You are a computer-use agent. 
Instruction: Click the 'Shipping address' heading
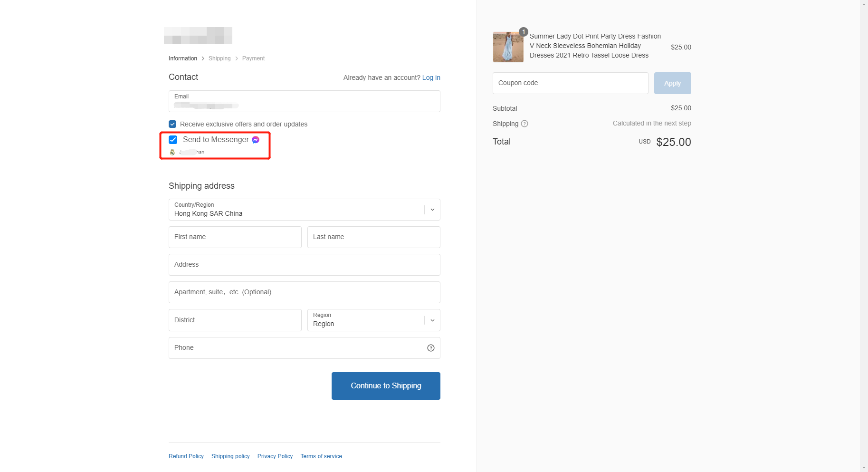pyautogui.click(x=201, y=186)
